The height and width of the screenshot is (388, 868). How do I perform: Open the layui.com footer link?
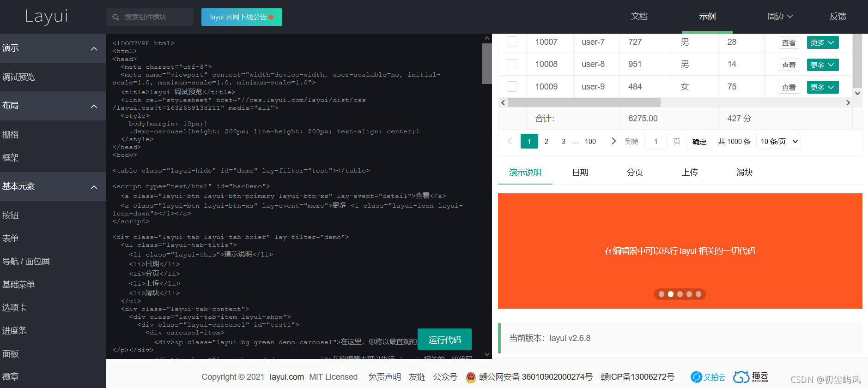(x=287, y=377)
